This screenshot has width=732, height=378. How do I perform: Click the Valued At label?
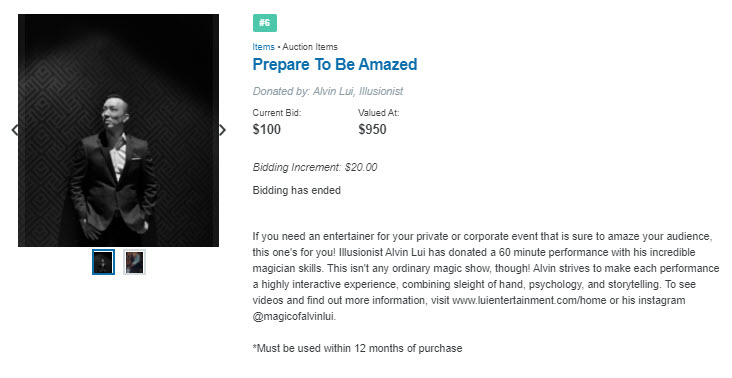[x=379, y=112]
